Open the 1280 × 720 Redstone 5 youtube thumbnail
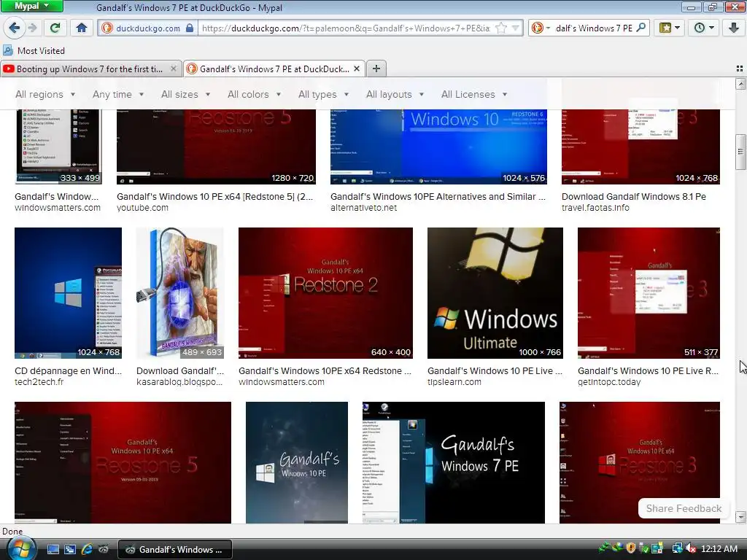 [216, 147]
